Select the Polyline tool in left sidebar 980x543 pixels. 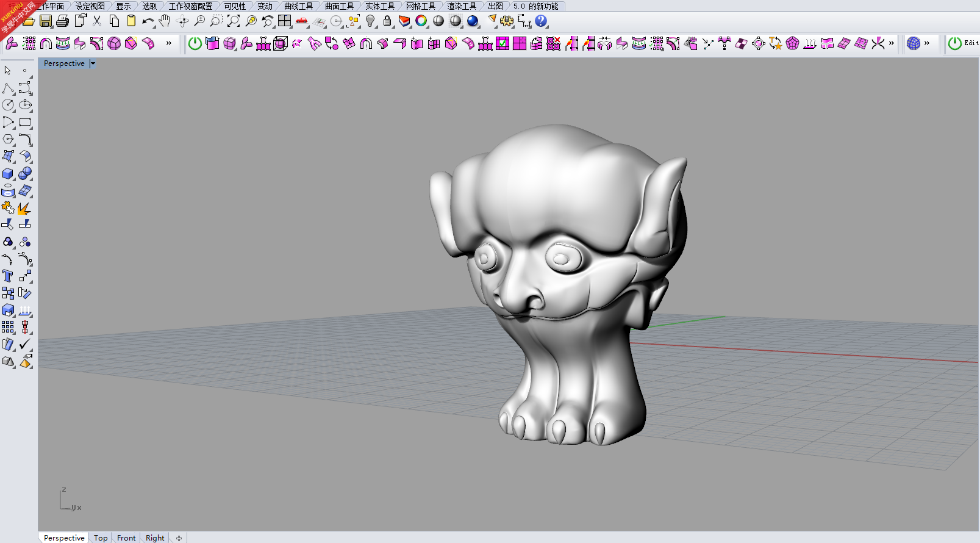[x=8, y=88]
